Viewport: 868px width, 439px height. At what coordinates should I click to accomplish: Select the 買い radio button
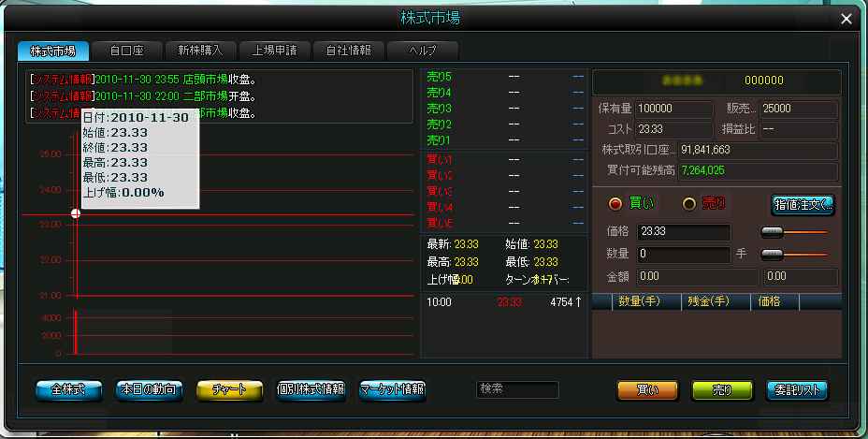click(x=615, y=204)
